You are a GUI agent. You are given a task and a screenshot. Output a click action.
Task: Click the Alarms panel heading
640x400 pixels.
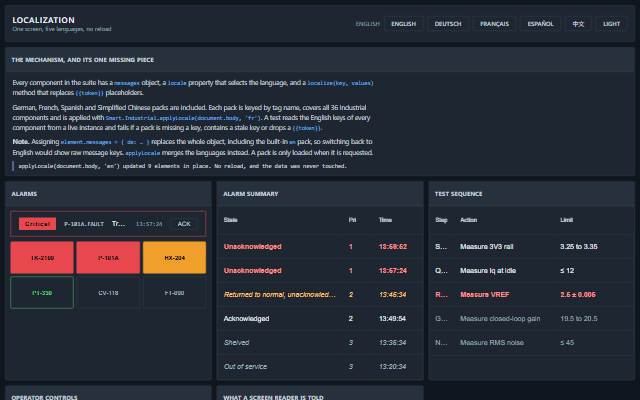coord(24,194)
